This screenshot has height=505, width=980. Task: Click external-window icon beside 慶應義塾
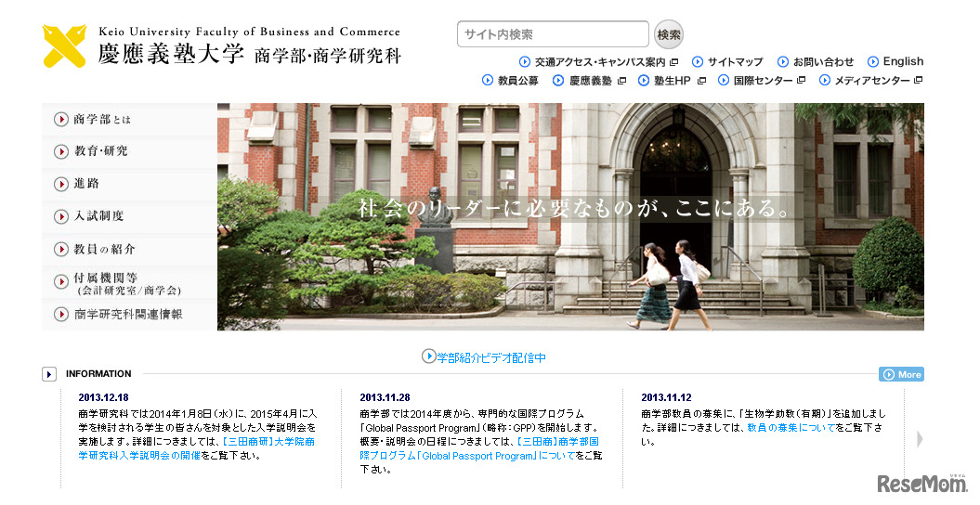coord(621,81)
